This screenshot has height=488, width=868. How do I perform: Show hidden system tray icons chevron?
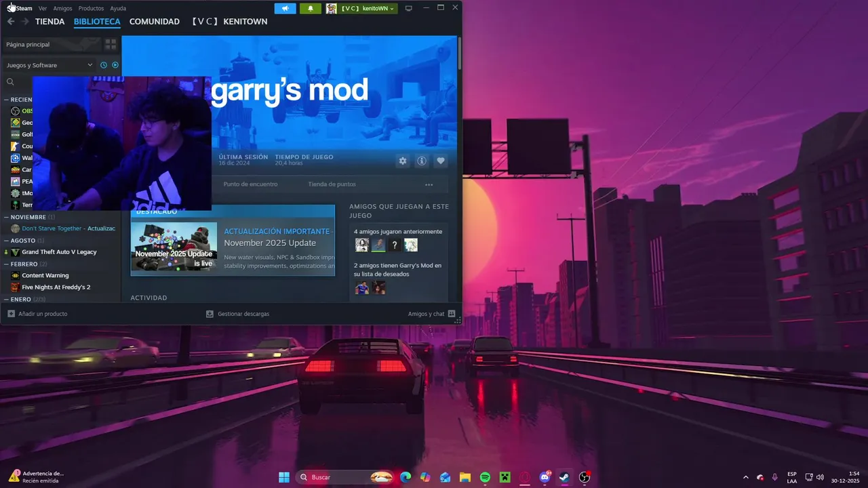click(746, 477)
